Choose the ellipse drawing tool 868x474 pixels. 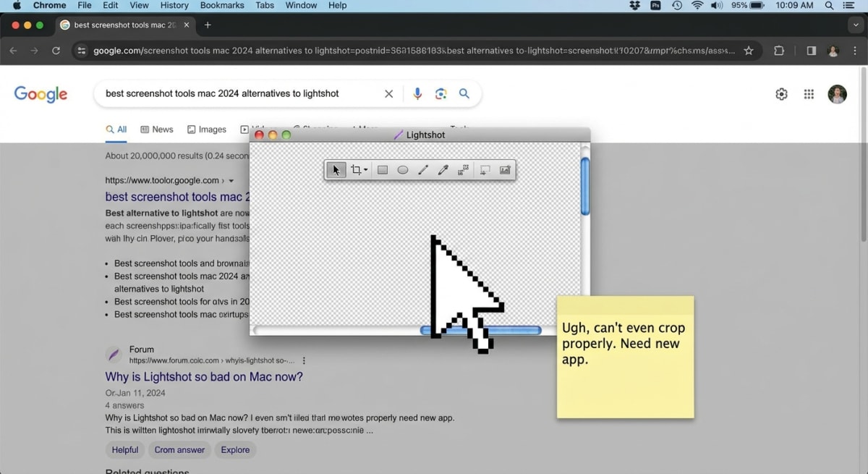(403, 169)
